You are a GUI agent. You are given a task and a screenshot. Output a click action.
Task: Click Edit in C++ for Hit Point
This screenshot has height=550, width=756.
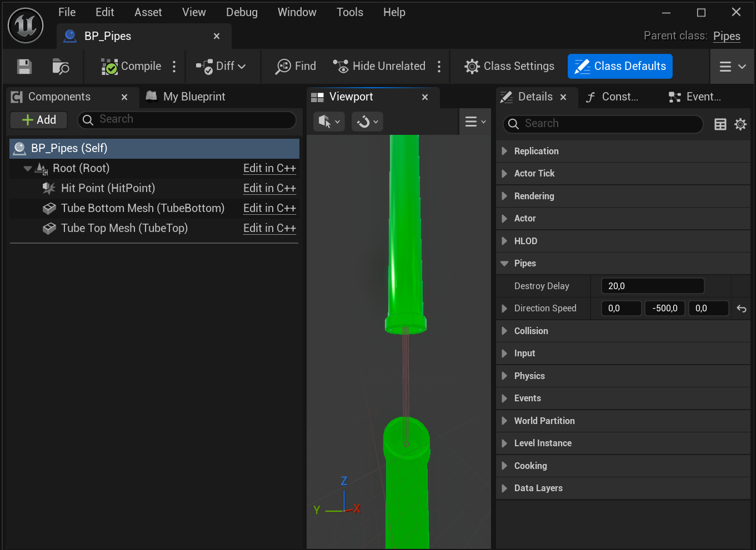click(x=269, y=188)
